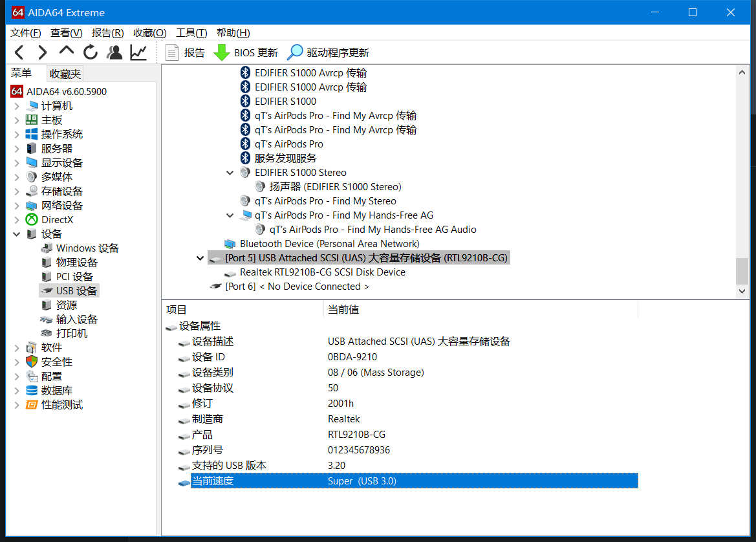Click the BIOS 更新 green arrow button
Screen dimensions: 756x542
point(246,52)
